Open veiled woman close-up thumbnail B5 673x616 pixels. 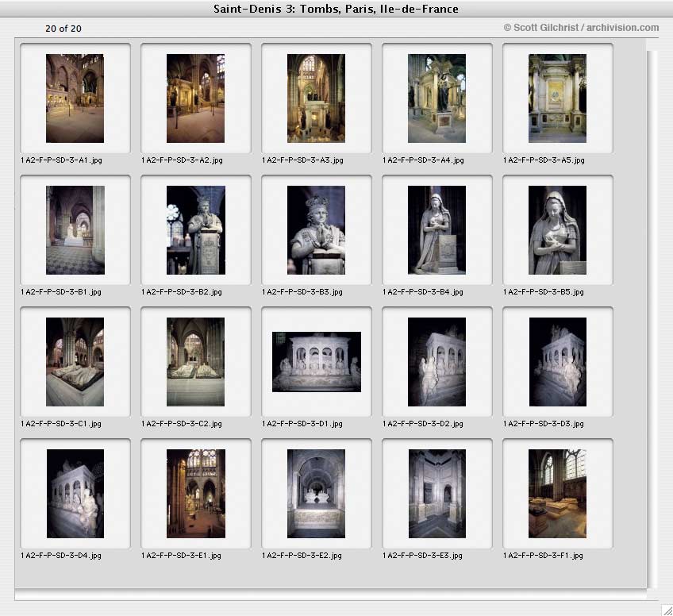coord(558,230)
